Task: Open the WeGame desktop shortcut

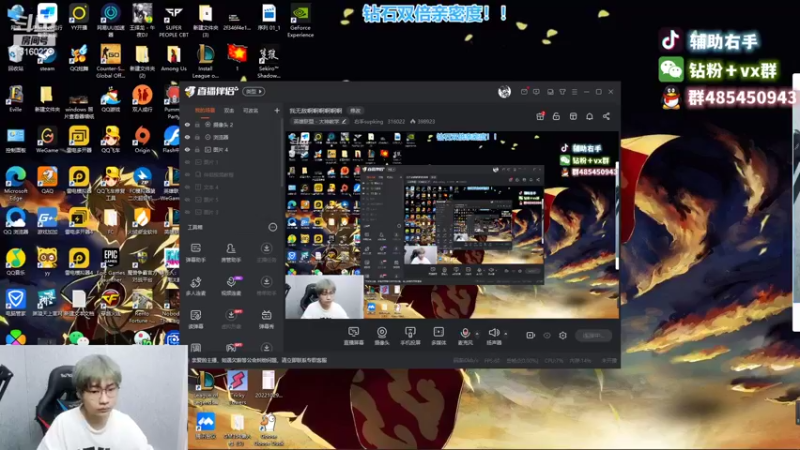Action: 47,140
